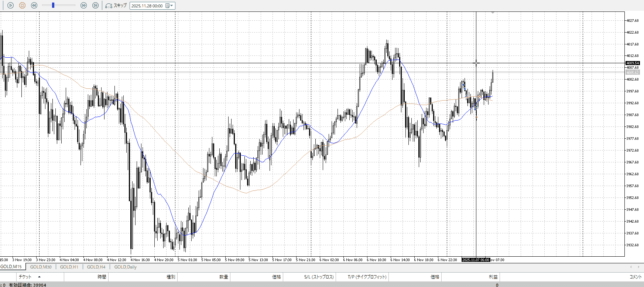Select the GOLD,Daily chart tab
Viewport: 644px width, 287px height.
pos(125,267)
